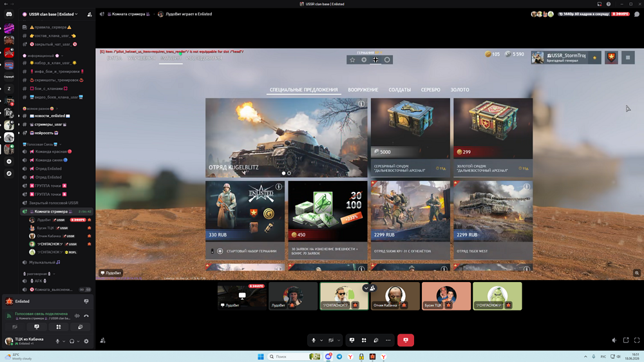This screenshot has height=362, width=644.
Task: Expand the всякое разное category
Action: (40, 108)
